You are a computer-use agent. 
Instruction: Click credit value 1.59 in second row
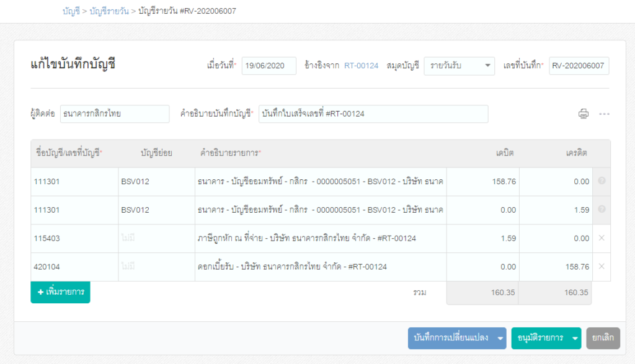tap(556, 210)
